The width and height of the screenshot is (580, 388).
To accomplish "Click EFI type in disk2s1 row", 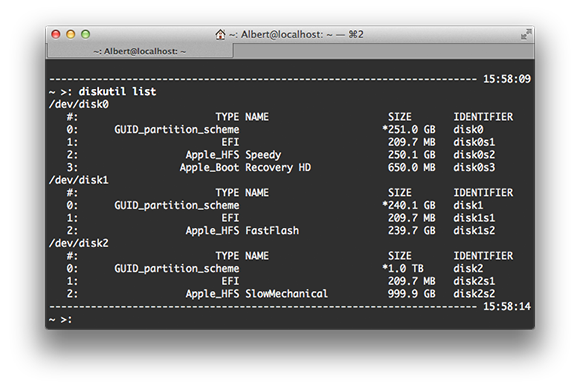I will tap(230, 281).
